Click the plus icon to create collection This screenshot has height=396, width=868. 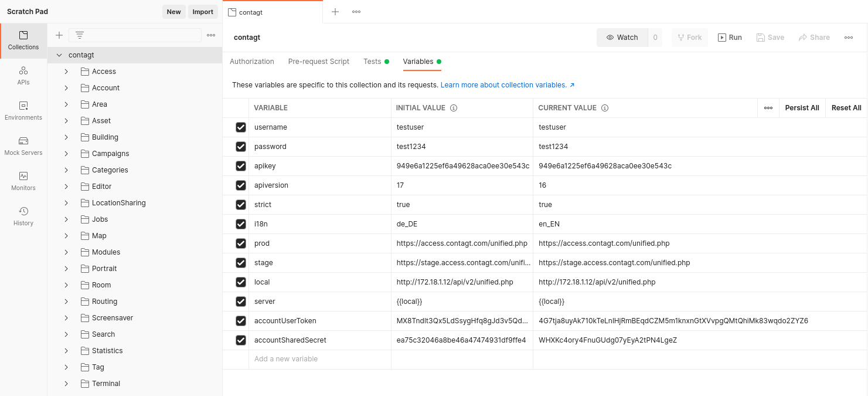59,35
